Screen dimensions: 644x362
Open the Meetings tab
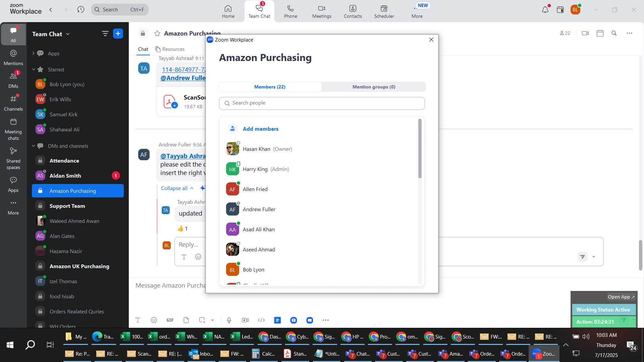(x=322, y=11)
